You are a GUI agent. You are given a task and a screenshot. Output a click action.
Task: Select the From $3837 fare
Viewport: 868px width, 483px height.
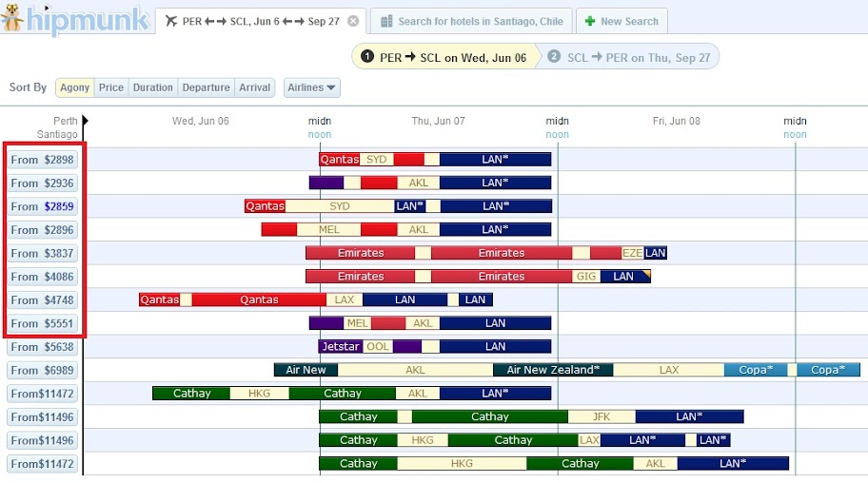pos(43,254)
